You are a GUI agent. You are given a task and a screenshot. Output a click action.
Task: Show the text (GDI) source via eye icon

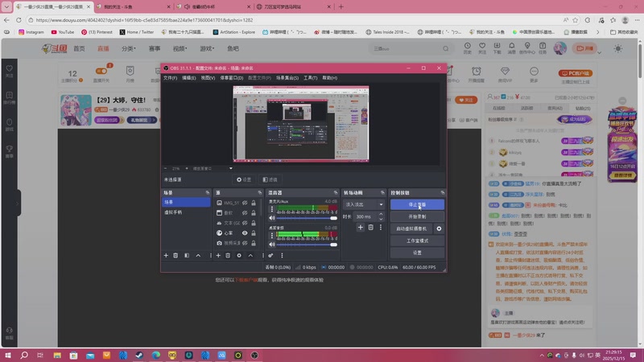tap(245, 223)
